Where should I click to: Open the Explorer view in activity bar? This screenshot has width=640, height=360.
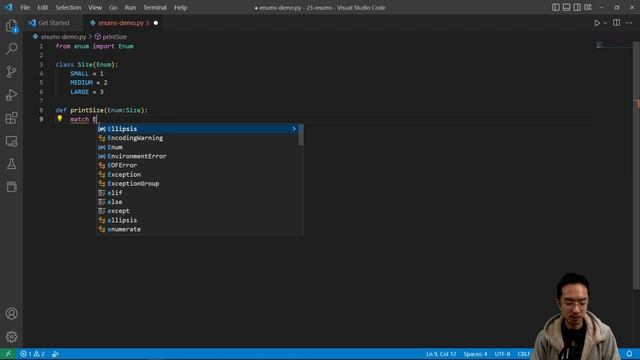click(x=11, y=26)
